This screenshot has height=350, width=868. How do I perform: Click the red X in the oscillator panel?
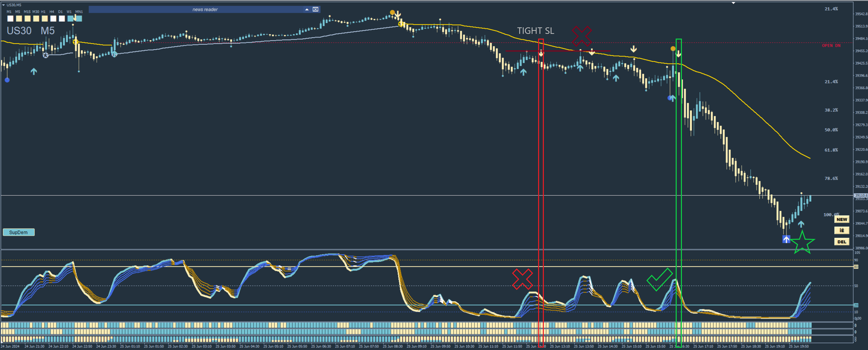tap(522, 279)
